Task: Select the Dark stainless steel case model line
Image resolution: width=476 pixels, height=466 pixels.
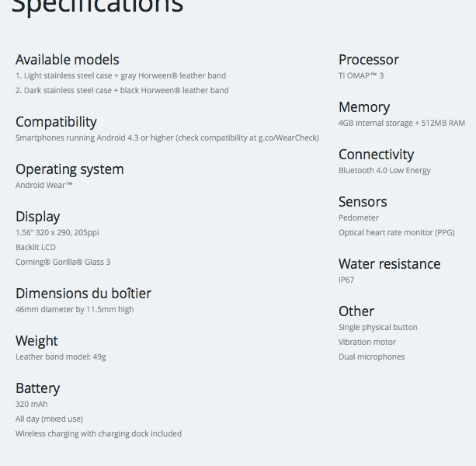Action: (x=122, y=90)
